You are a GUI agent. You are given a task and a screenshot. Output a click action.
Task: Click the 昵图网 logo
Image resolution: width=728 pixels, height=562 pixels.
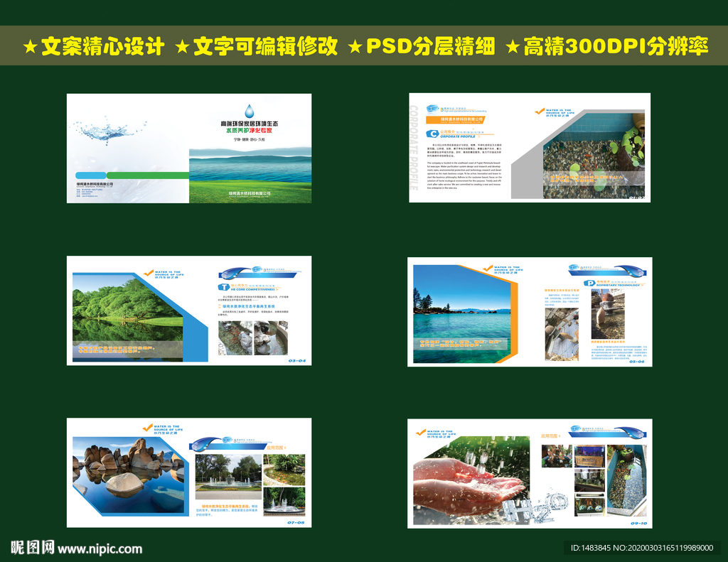pos(33,548)
